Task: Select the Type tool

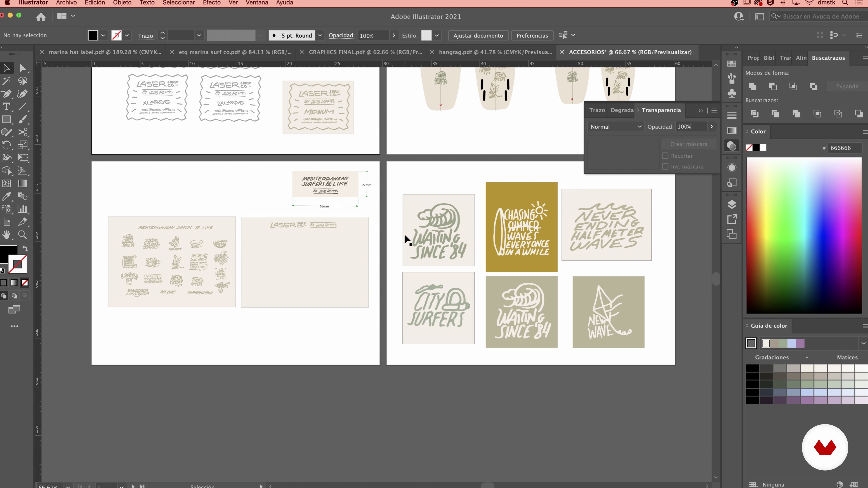Action: coord(6,107)
